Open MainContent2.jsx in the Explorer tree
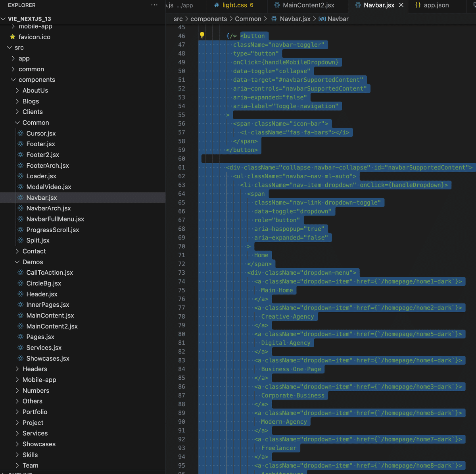Image resolution: width=476 pixels, height=474 pixels. (83, 326)
